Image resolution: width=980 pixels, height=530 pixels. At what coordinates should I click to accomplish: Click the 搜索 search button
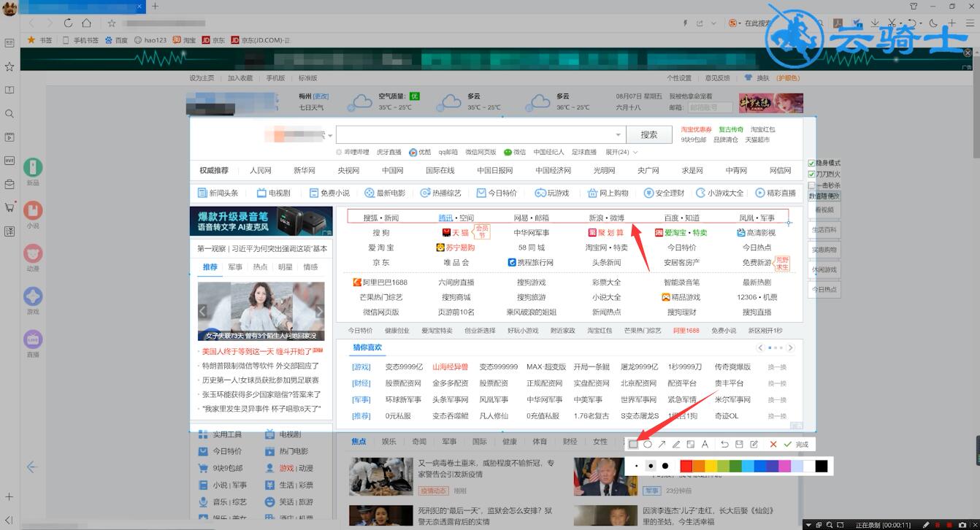point(649,134)
